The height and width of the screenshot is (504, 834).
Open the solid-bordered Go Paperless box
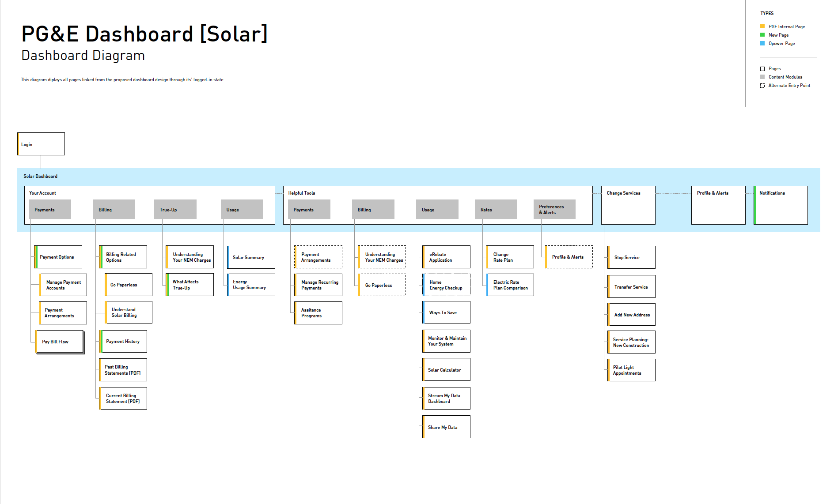click(129, 285)
